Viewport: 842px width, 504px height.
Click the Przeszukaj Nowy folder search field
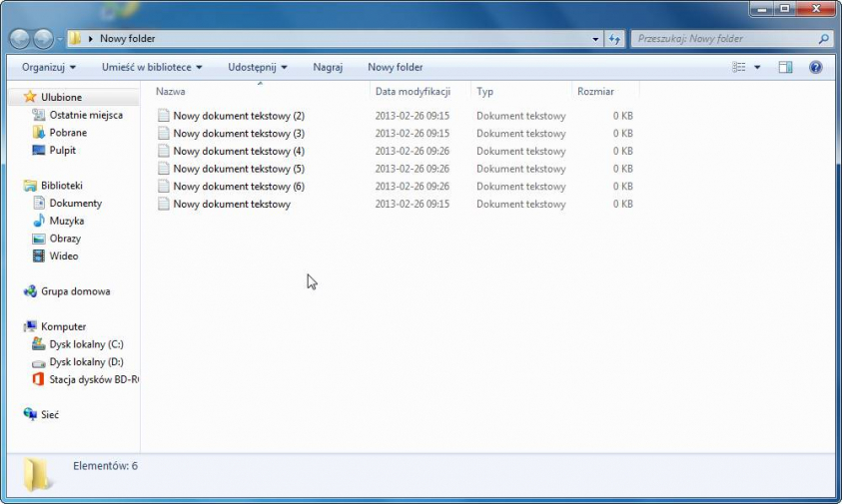[x=723, y=39]
